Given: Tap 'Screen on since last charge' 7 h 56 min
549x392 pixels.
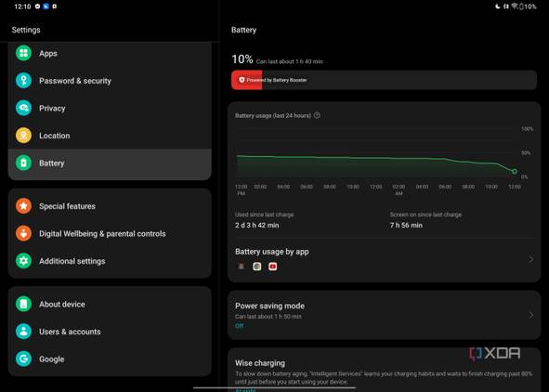Looking at the screenshot, I should 406,225.
